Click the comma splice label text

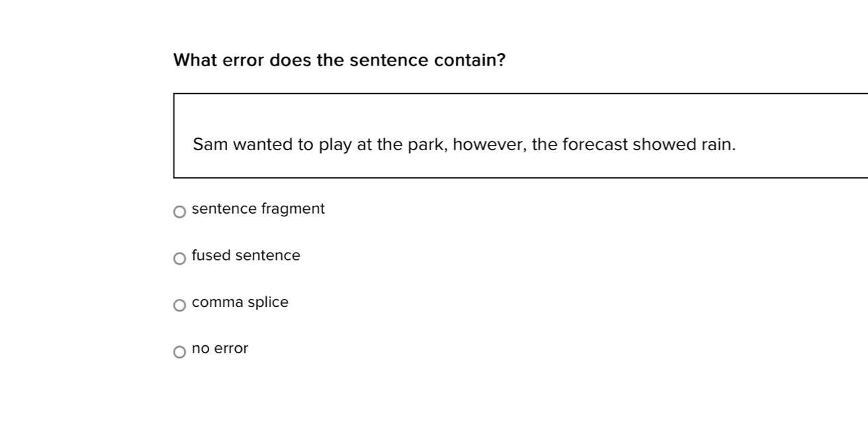(x=240, y=302)
